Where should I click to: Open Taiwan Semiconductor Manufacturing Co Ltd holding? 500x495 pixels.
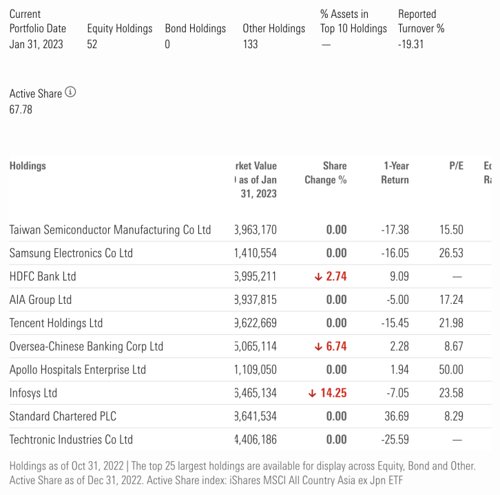click(x=110, y=230)
